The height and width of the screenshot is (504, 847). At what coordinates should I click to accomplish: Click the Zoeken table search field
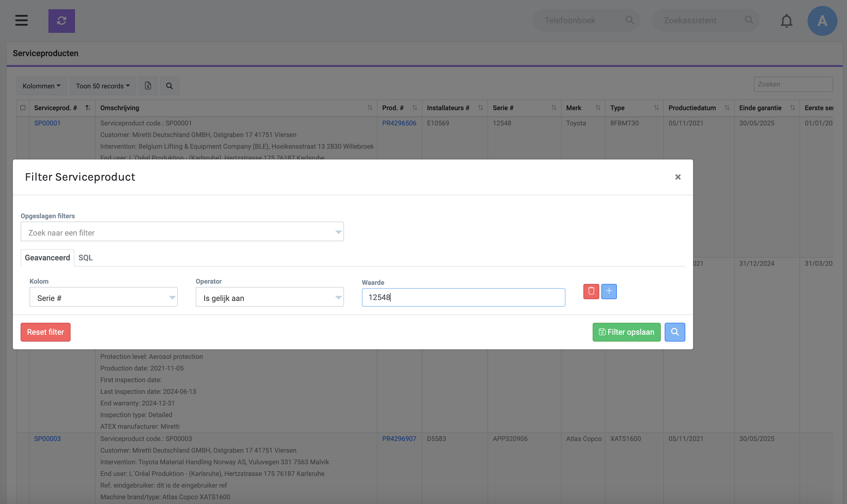(x=793, y=84)
